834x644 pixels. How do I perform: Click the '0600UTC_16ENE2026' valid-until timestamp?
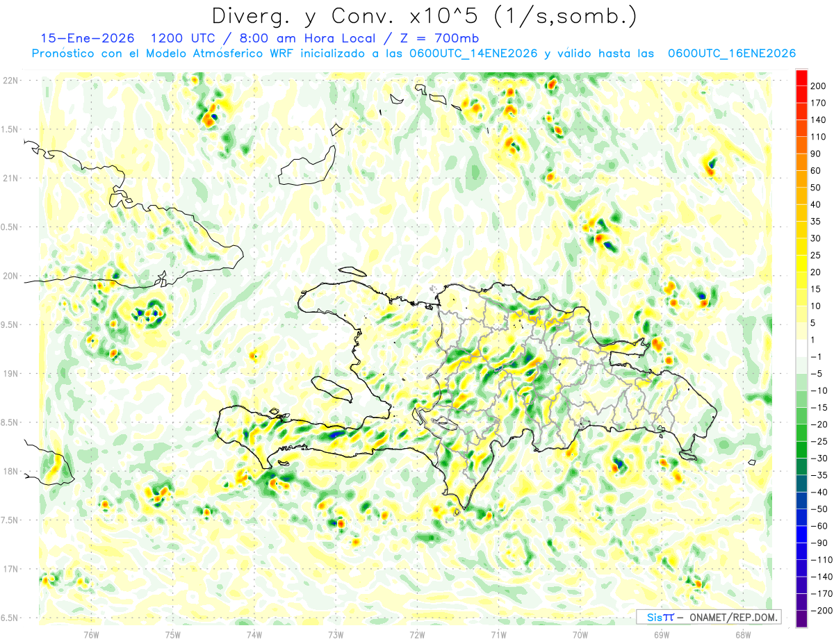point(731,53)
